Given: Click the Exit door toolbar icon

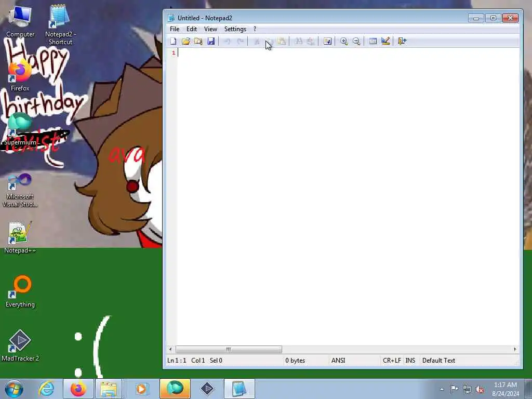Looking at the screenshot, I should point(402,42).
